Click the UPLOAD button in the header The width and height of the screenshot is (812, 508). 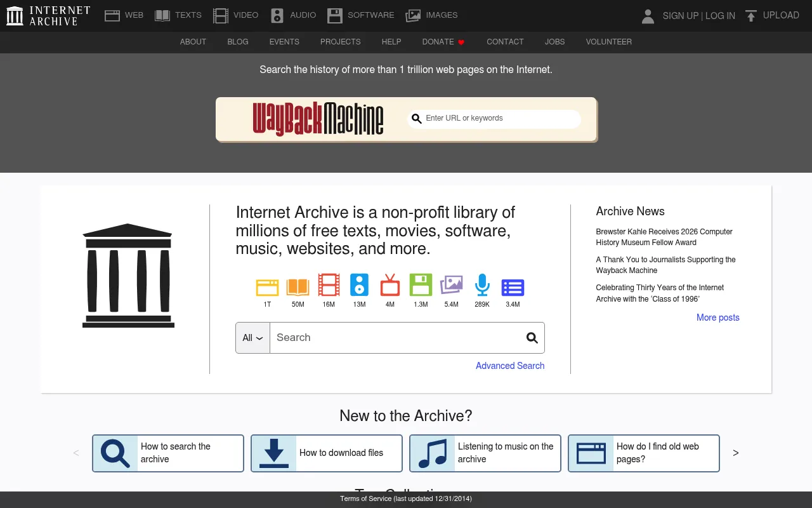point(771,15)
